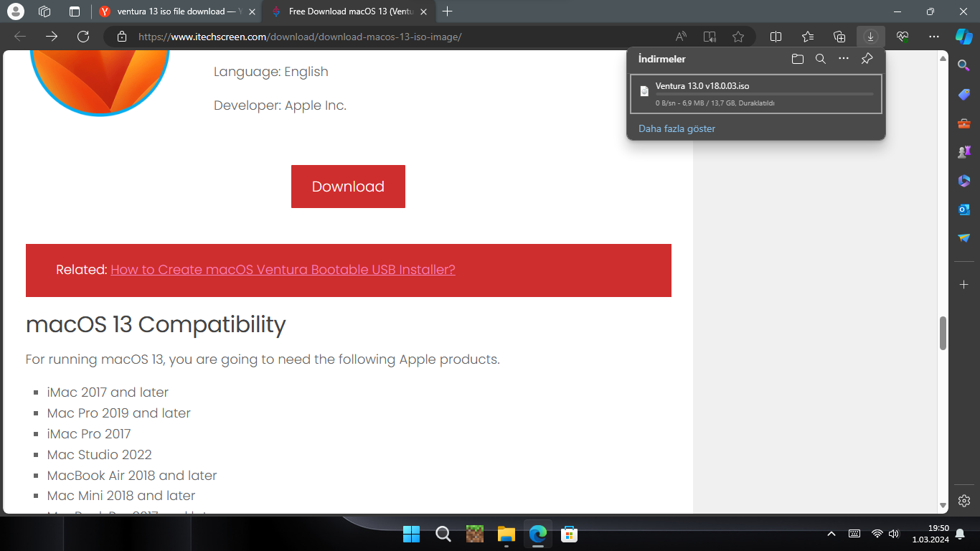
Task: Open sidebar settings gear
Action: 964,501
